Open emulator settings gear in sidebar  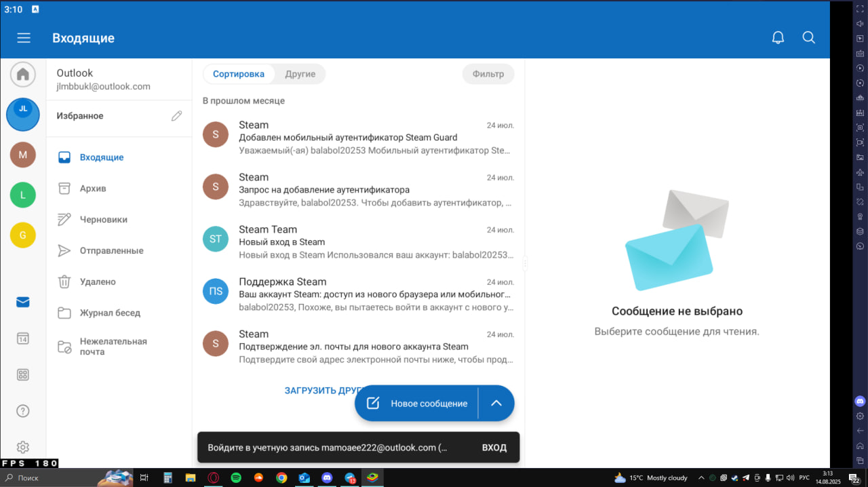coord(860,416)
